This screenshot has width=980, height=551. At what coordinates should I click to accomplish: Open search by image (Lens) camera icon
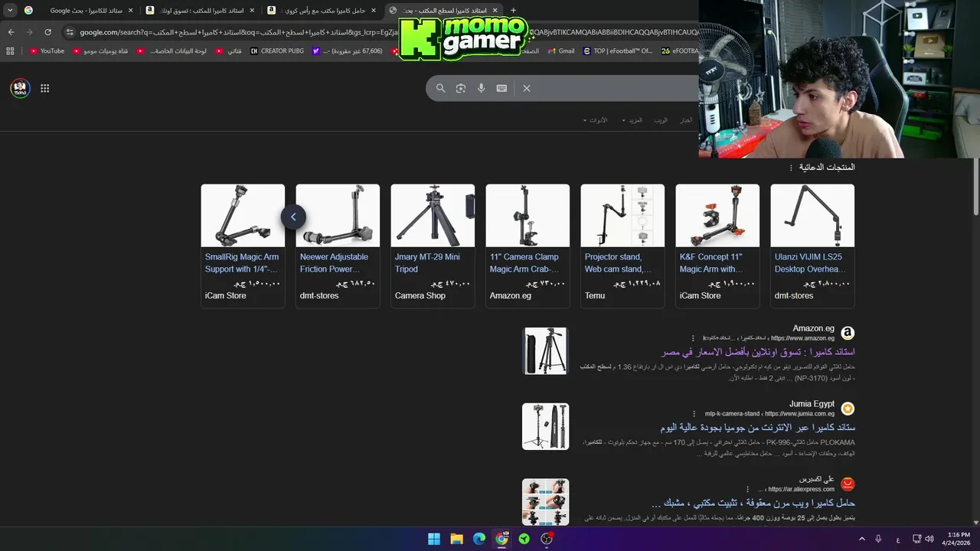coord(461,88)
